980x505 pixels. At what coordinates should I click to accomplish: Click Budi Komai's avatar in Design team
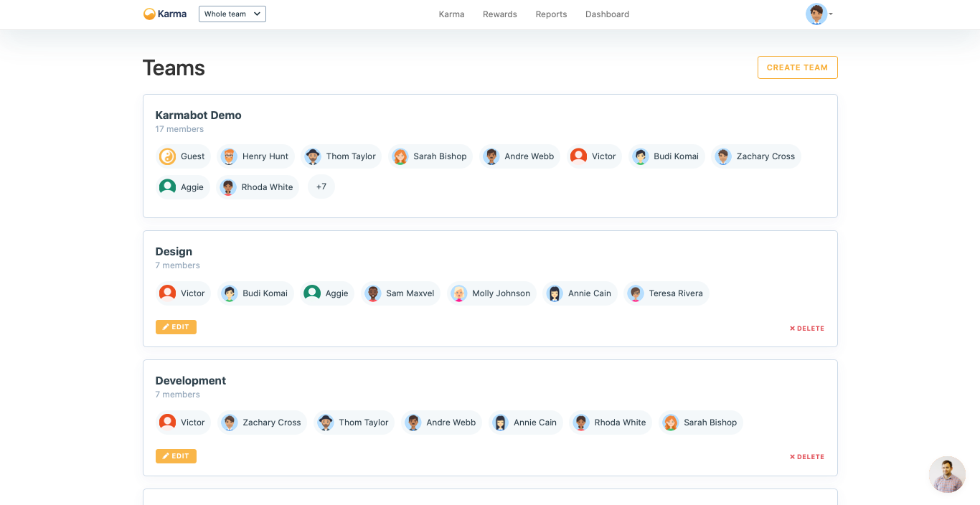[x=230, y=293]
